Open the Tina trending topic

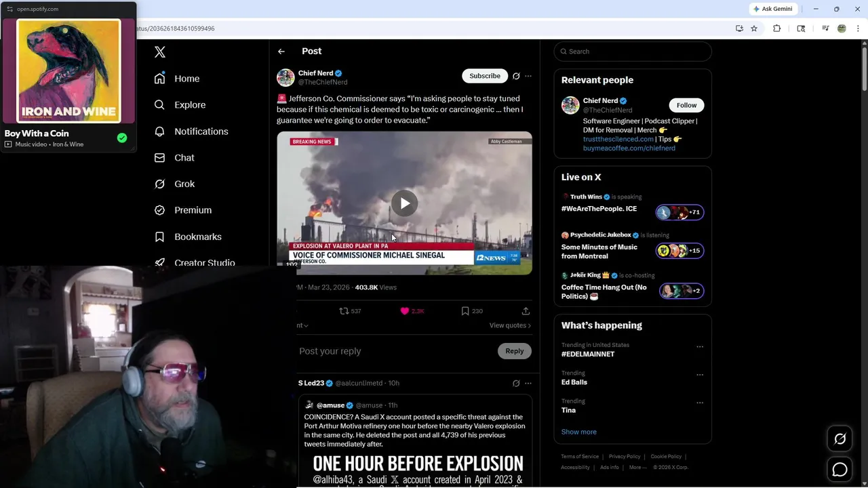(x=568, y=410)
